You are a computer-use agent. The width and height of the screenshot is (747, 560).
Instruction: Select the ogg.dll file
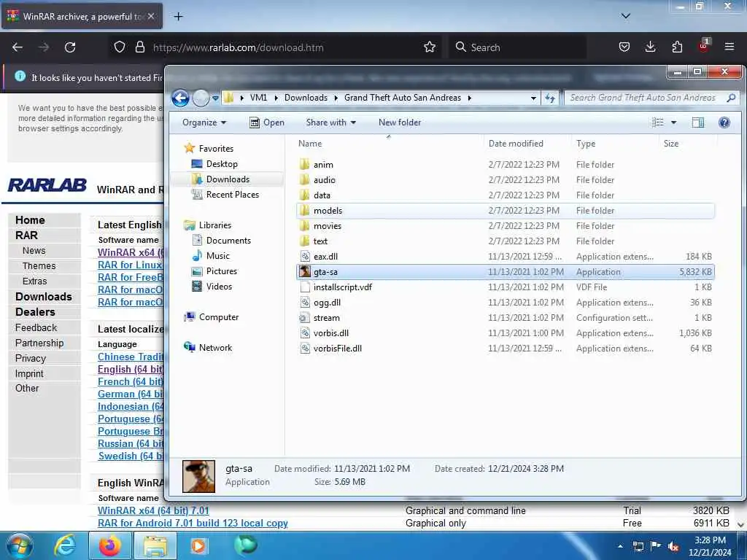pos(506,303)
